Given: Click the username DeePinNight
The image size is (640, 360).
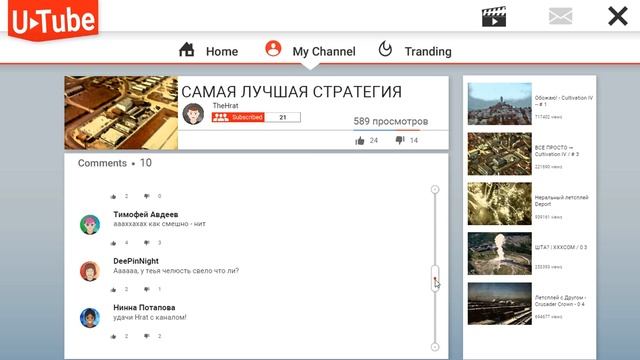Looking at the screenshot, I should pos(136,261).
